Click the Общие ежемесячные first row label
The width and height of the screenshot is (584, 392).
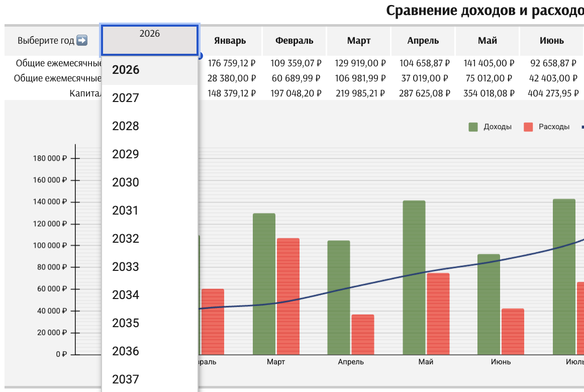click(58, 63)
